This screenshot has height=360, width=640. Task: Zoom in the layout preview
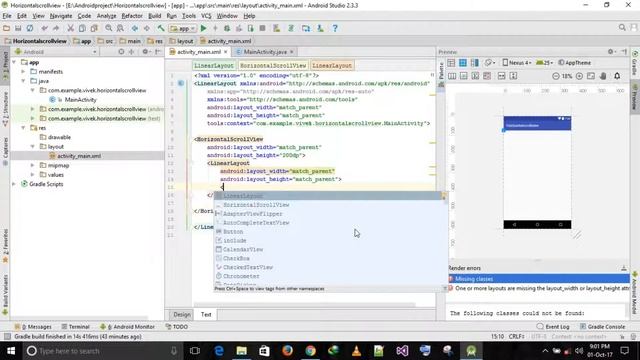click(x=579, y=76)
